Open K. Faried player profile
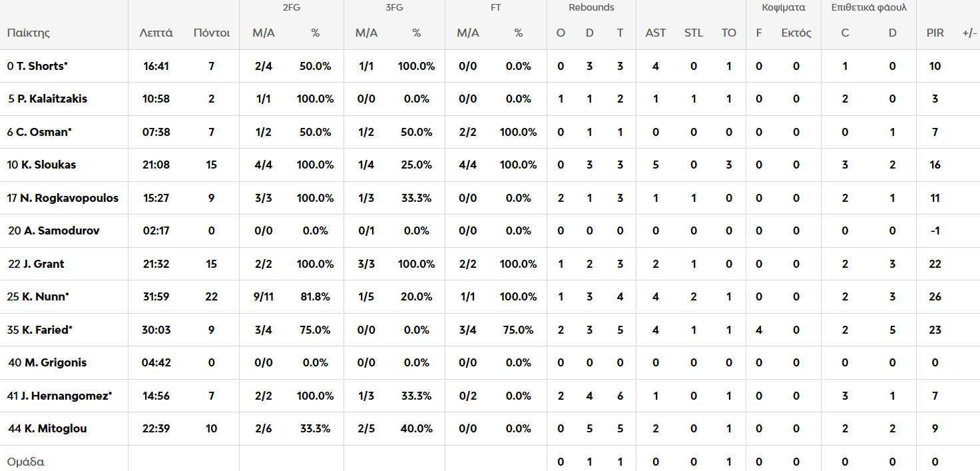This screenshot has height=471, width=980. (x=47, y=330)
